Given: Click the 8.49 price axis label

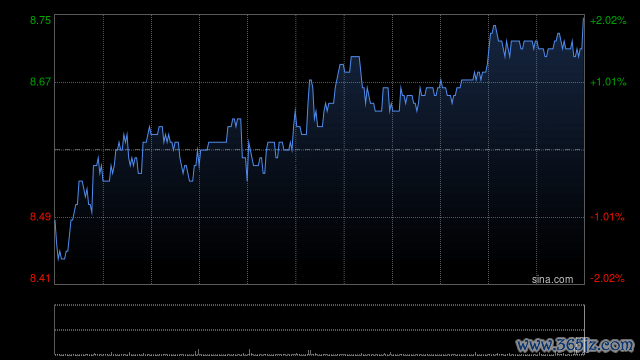Looking at the screenshot, I should (40, 217).
